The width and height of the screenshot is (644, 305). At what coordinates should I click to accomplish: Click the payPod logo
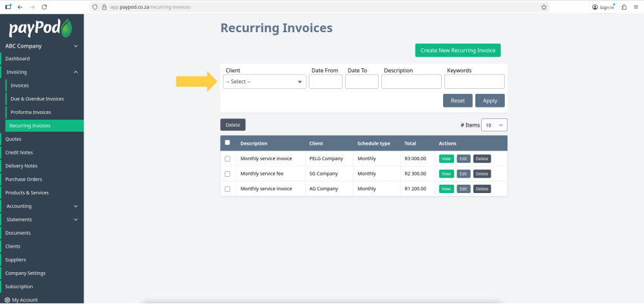point(41,28)
